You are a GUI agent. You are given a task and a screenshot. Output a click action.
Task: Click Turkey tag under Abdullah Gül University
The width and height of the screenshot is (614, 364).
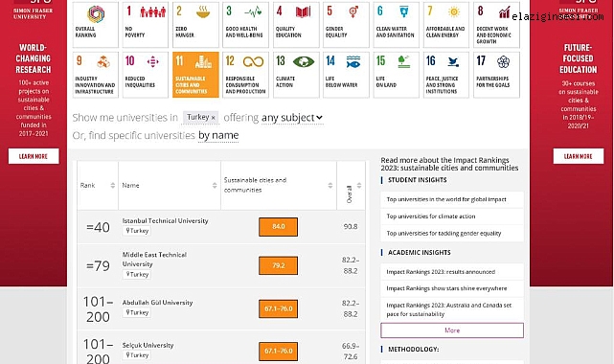[137, 312]
